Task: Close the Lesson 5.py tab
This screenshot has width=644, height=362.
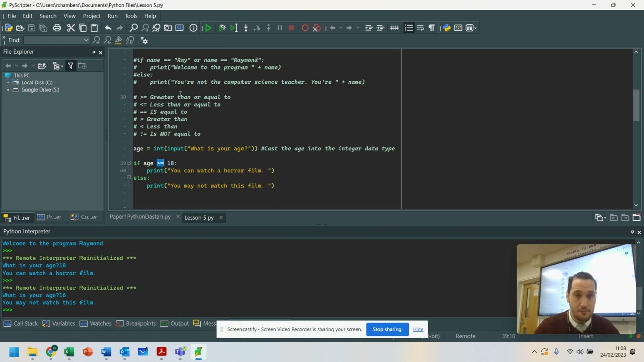Action: [x=221, y=218]
